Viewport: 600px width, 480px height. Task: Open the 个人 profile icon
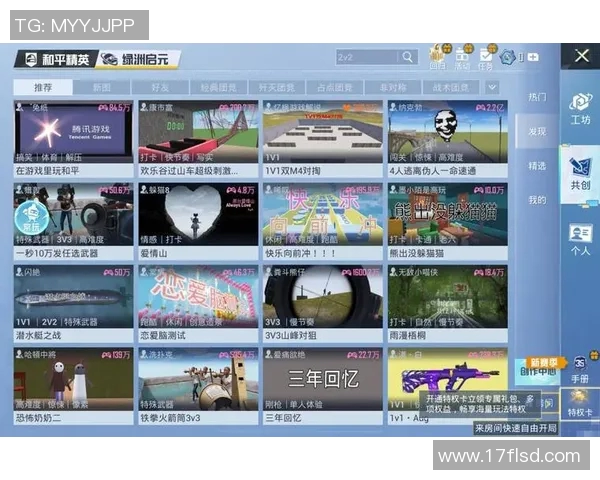[x=580, y=240]
